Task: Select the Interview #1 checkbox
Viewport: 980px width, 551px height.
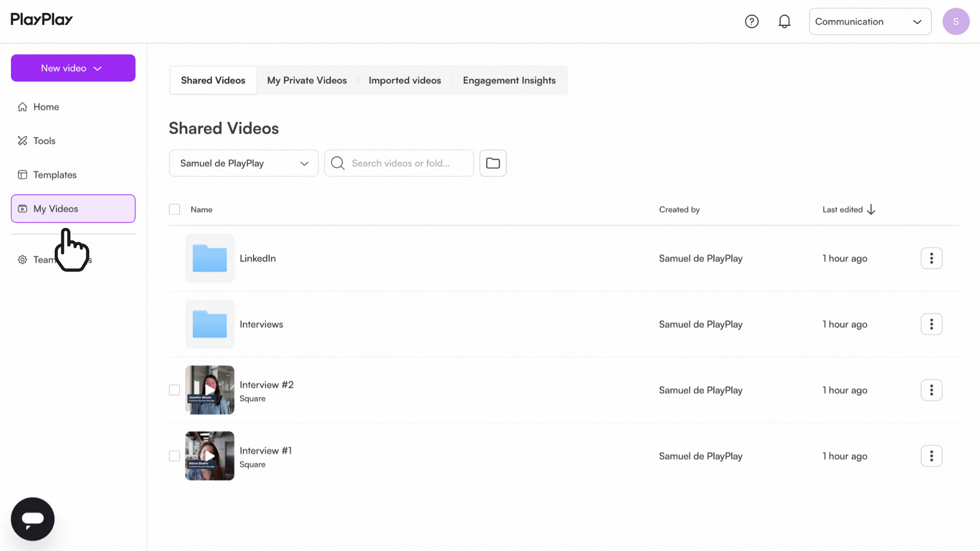Action: click(175, 456)
